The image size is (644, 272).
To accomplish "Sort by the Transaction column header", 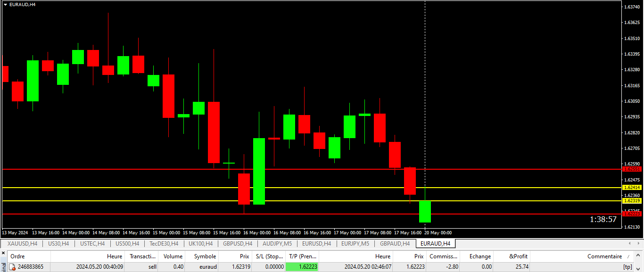I will 141,256.
